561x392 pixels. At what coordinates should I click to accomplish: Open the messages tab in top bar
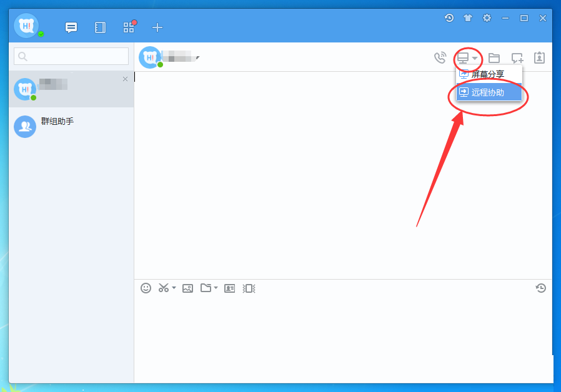coord(71,27)
